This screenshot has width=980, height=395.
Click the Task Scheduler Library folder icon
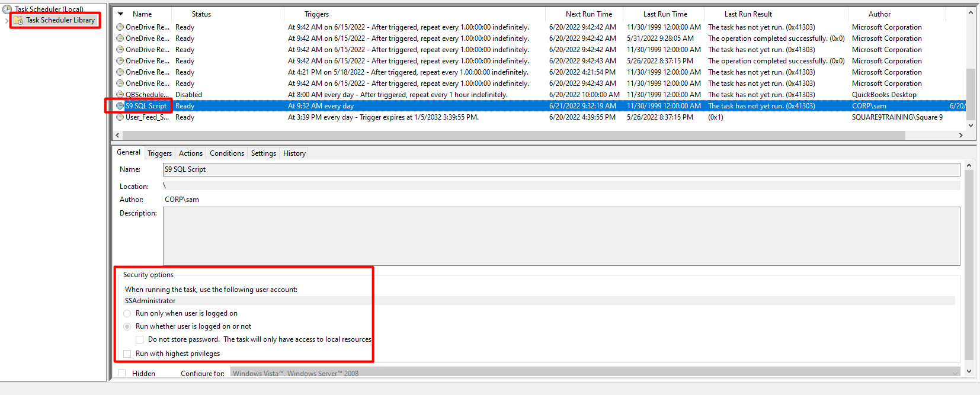click(x=18, y=20)
